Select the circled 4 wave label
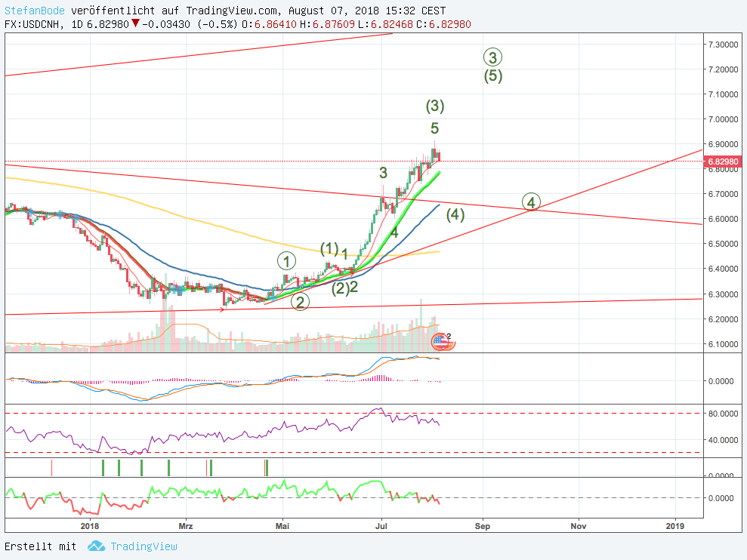The width and height of the screenshot is (747, 560). point(531,202)
